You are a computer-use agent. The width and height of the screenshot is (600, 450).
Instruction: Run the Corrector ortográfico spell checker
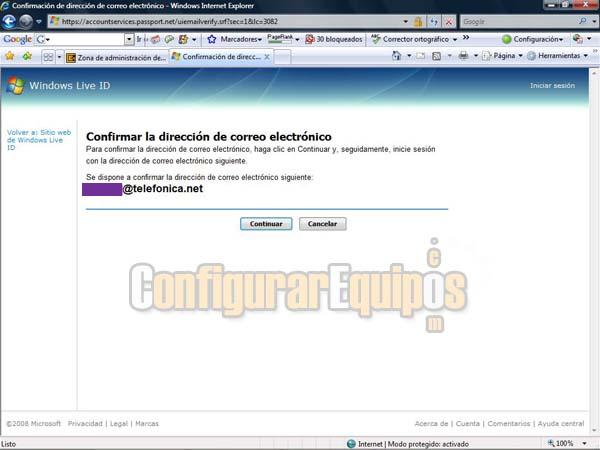410,39
